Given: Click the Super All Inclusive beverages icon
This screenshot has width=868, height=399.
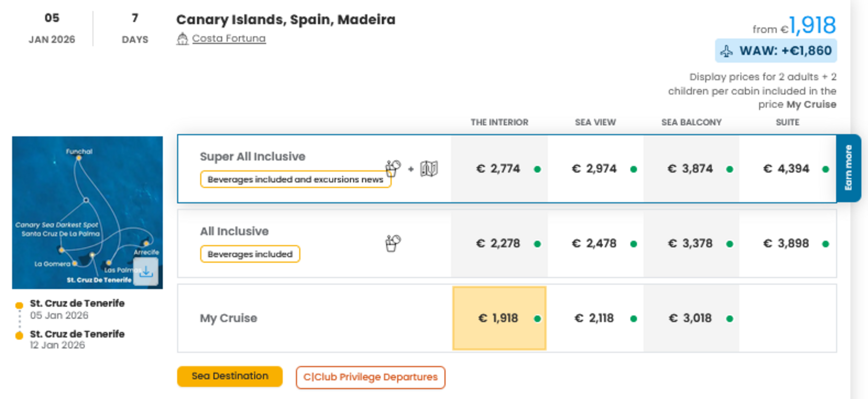Looking at the screenshot, I should pos(393,169).
